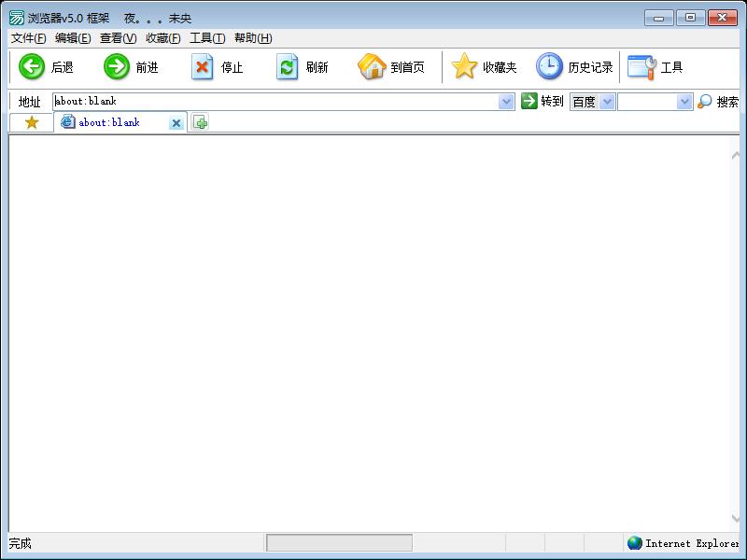Image resolution: width=747 pixels, height=560 pixels.
Task: Close the about:blank tab with the x button
Action: (x=176, y=123)
